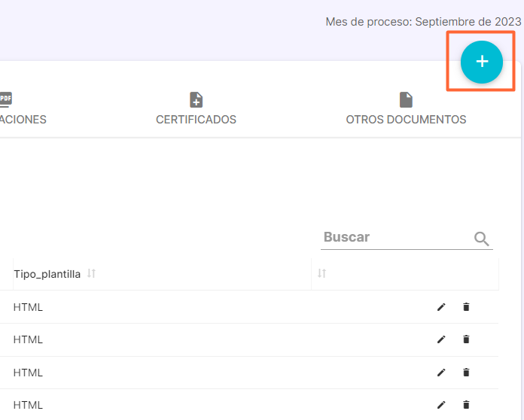
Task: Click the 'Mes de proceso: Septiembre de 2023' text
Action: (423, 22)
